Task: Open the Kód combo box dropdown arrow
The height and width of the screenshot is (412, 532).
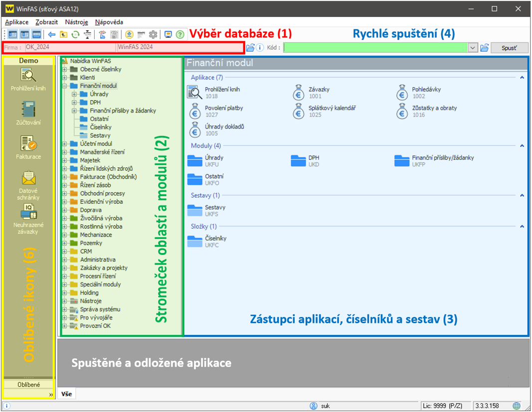Action: coord(473,48)
